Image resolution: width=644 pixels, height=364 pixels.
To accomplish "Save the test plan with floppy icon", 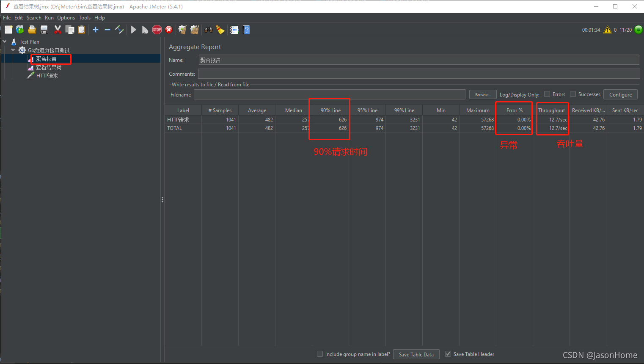I will [x=44, y=30].
